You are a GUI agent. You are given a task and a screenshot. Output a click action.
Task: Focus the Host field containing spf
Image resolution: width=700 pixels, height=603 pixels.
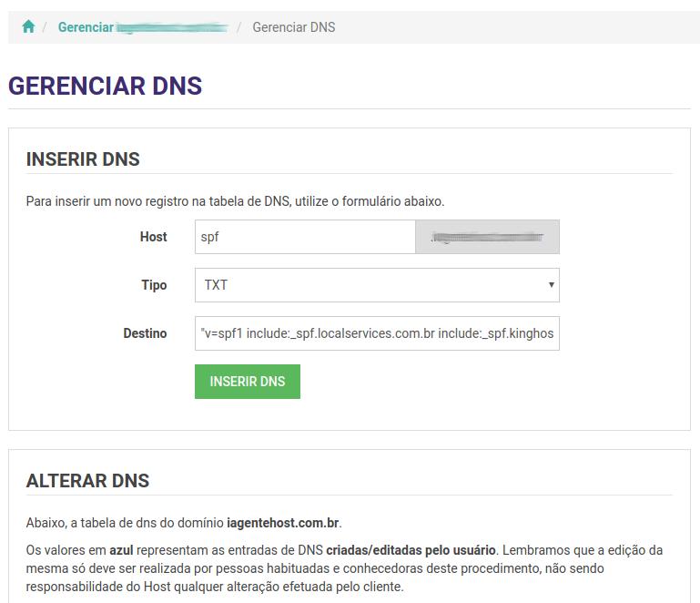[x=305, y=237]
